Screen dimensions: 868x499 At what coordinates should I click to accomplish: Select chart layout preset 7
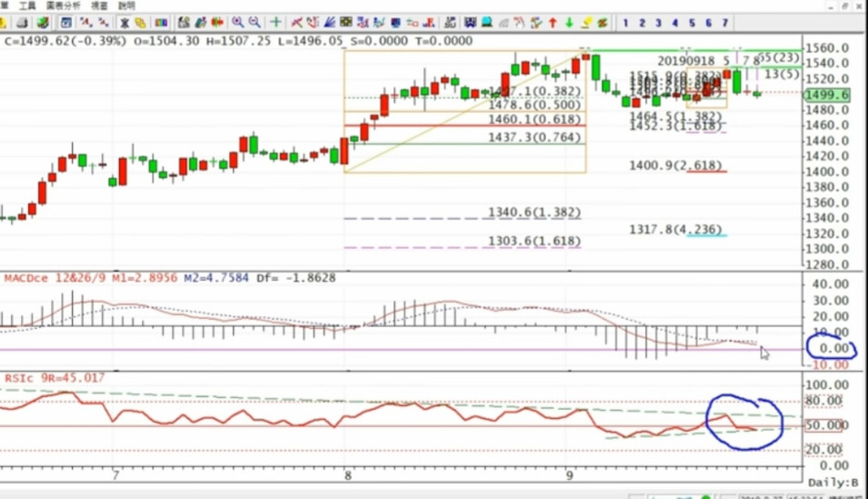coord(724,23)
